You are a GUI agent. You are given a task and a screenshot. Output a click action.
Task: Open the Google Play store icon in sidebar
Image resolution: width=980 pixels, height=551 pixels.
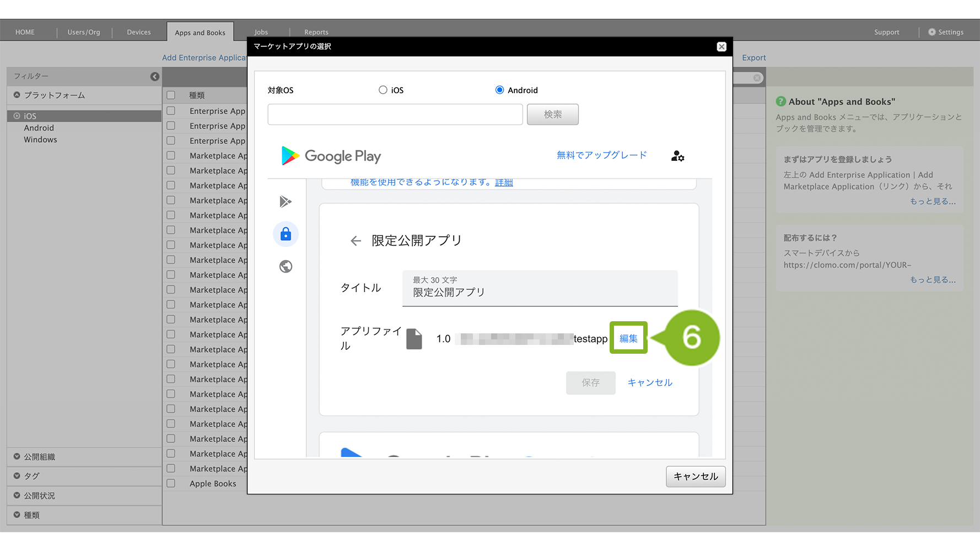(286, 202)
